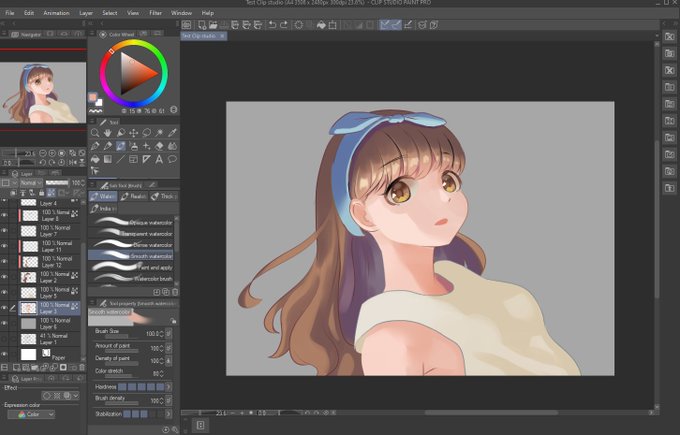
Task: Show hidden Layer 1 via its eye box
Action: coord(4,339)
